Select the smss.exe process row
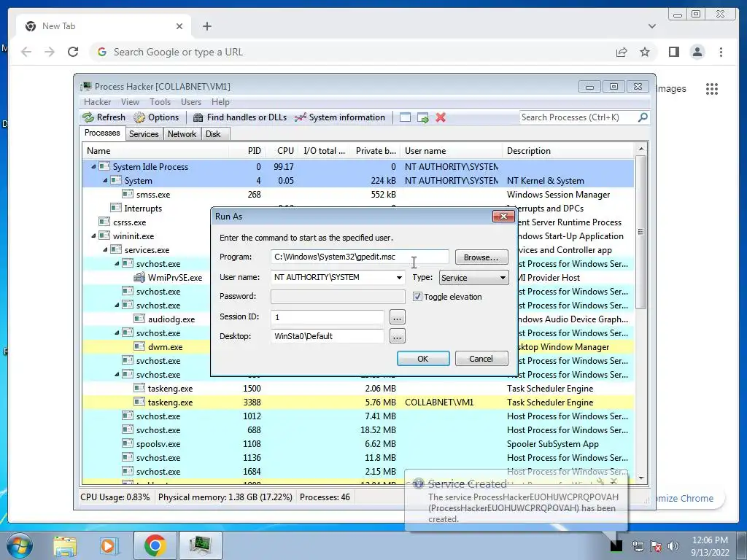747x560 pixels. (358, 194)
